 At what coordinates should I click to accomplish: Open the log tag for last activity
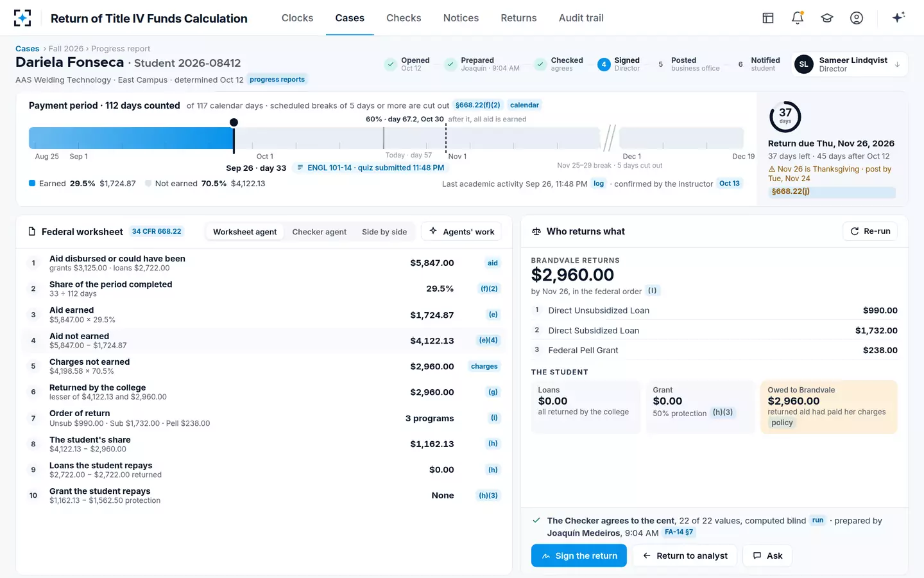pyautogui.click(x=599, y=184)
